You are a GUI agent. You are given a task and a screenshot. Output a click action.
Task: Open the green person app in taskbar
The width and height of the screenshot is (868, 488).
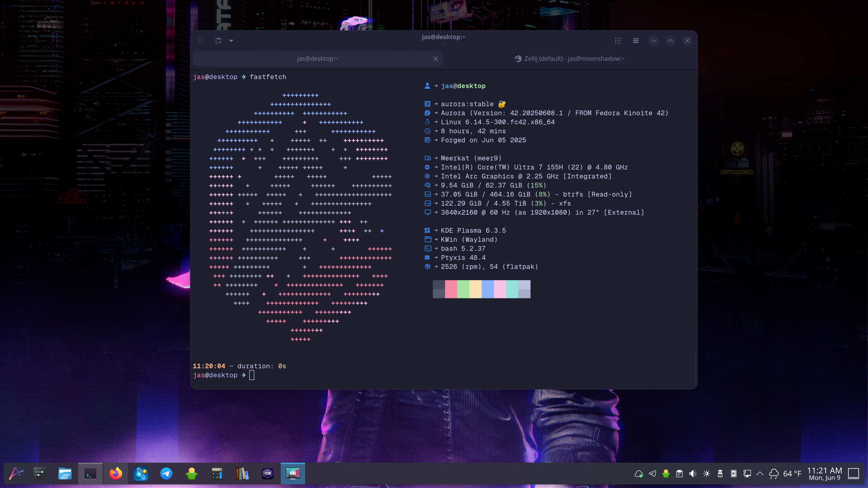[191, 474]
